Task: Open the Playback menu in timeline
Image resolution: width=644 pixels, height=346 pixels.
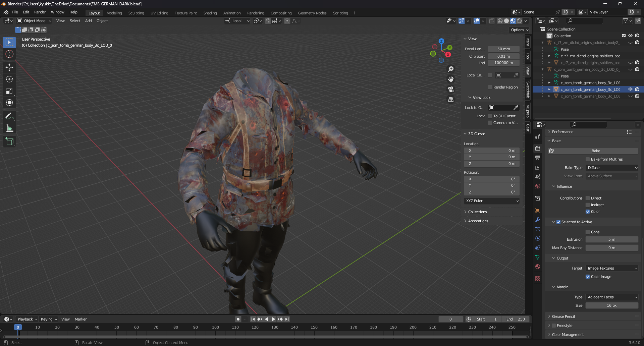Action: tap(27, 319)
